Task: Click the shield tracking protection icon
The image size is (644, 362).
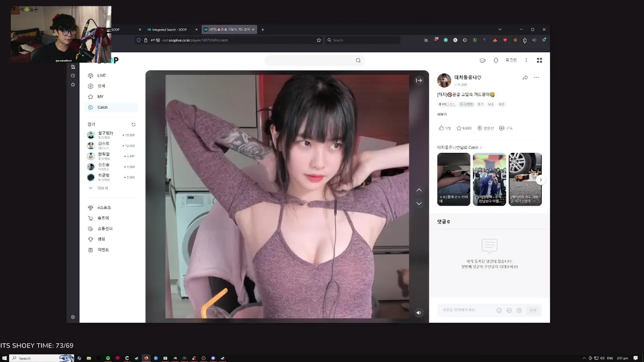Action: point(139,40)
